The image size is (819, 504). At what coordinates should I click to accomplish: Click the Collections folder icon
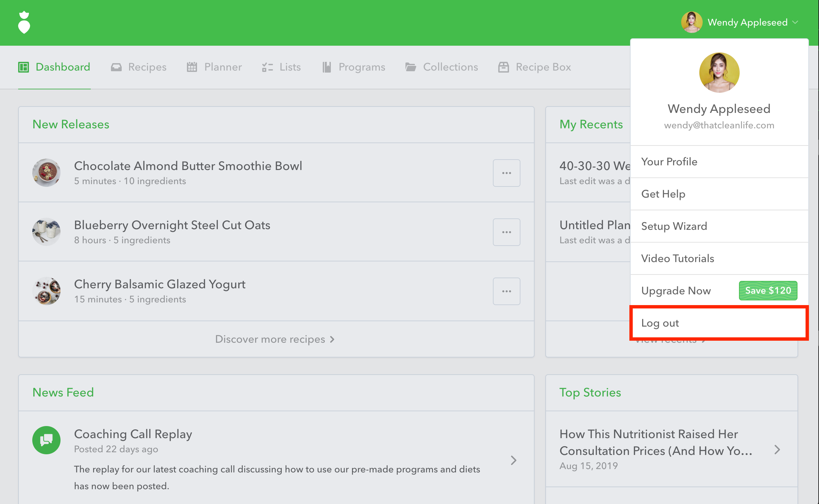tap(411, 67)
